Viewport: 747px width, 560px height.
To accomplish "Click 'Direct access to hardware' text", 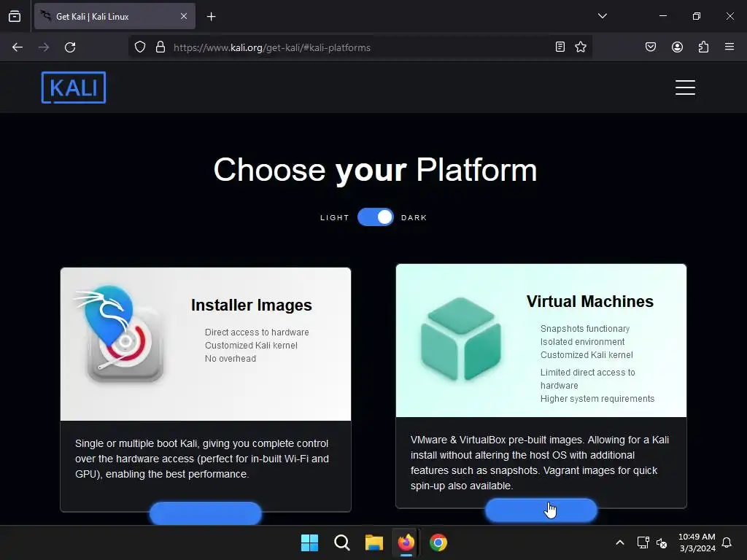I will (x=257, y=332).
